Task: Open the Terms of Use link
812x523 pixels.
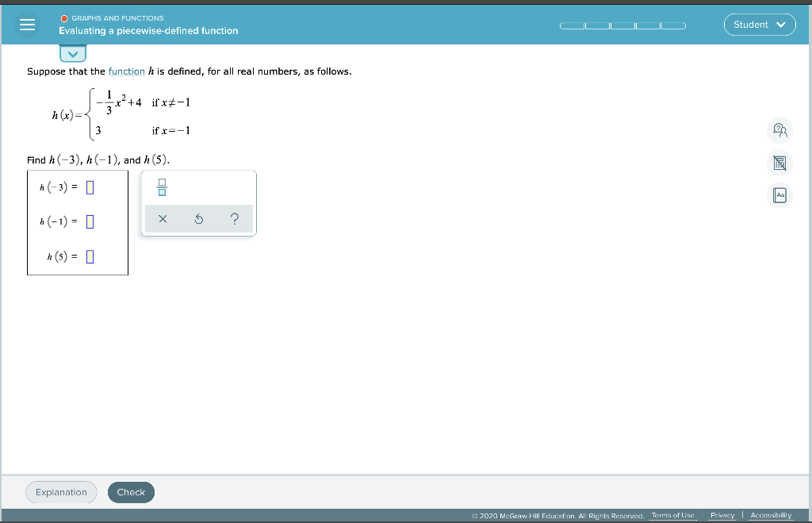Action: pyautogui.click(x=672, y=514)
